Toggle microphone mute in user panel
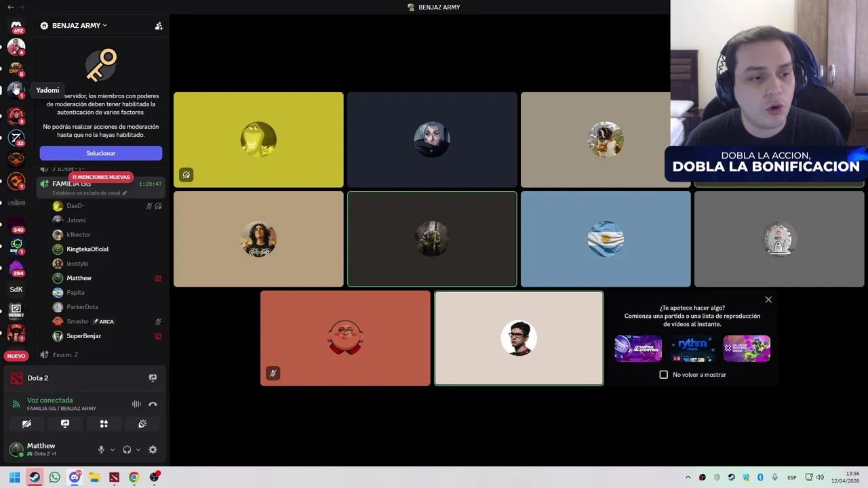Image resolution: width=868 pixels, height=488 pixels. (x=101, y=449)
